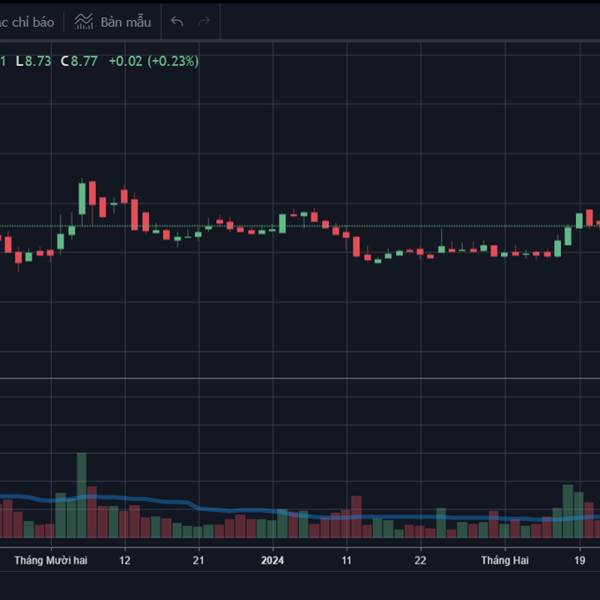The image size is (600, 600).
Task: Click the 2024 year label
Action: pos(272,561)
